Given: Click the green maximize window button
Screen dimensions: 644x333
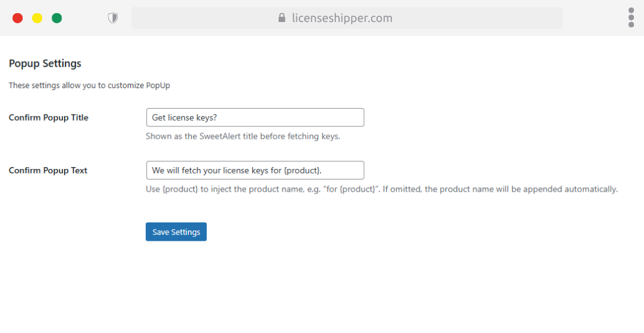Looking at the screenshot, I should pos(57,18).
